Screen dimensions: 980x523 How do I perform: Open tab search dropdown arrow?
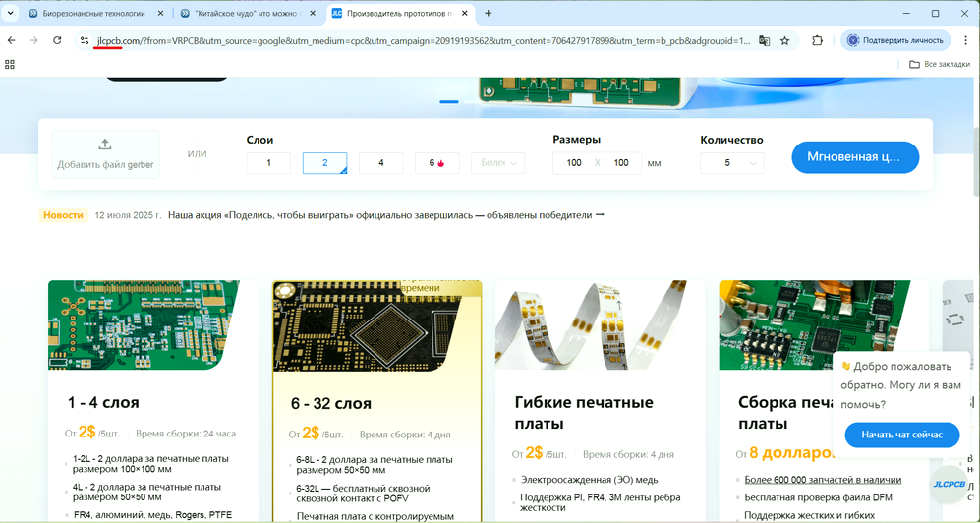(10, 13)
